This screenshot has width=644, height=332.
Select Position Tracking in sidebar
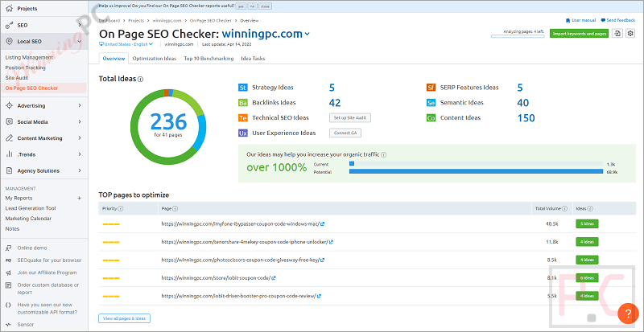(x=26, y=68)
